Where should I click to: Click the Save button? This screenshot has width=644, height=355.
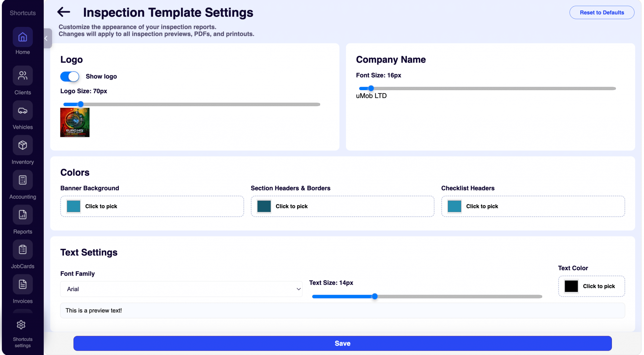[x=342, y=343]
